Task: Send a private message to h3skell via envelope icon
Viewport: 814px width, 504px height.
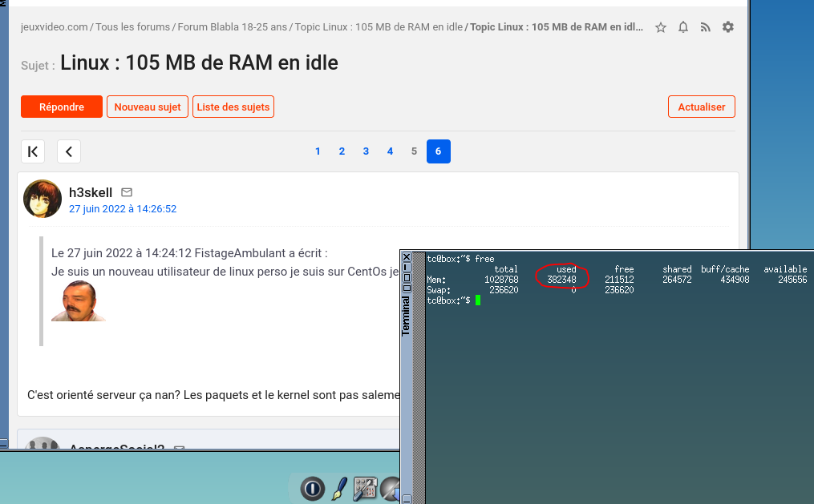Action: click(x=127, y=192)
